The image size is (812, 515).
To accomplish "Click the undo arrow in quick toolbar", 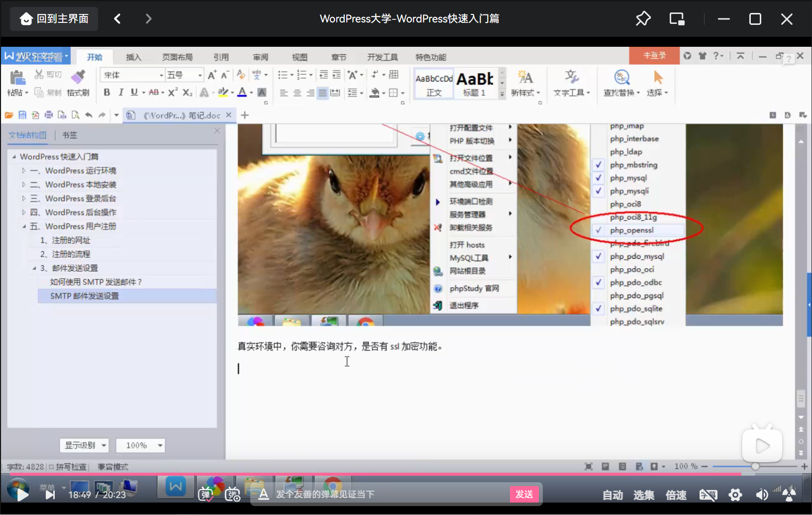I will click(x=89, y=115).
